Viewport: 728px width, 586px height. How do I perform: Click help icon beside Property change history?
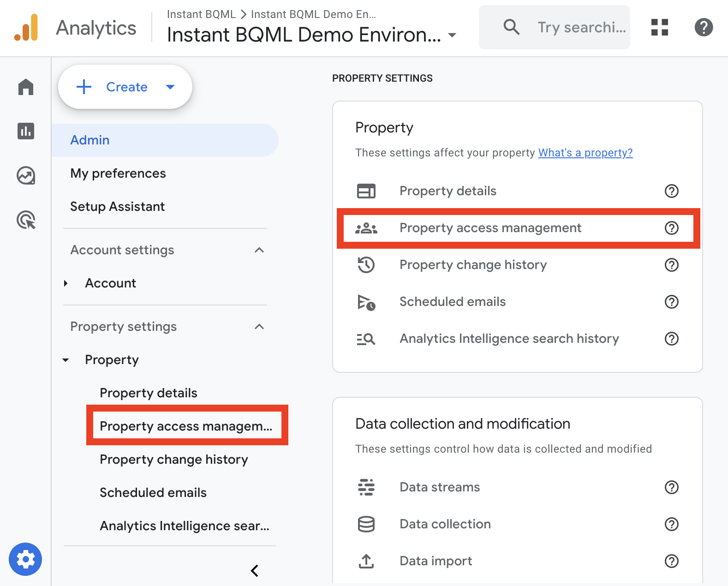[x=671, y=265]
